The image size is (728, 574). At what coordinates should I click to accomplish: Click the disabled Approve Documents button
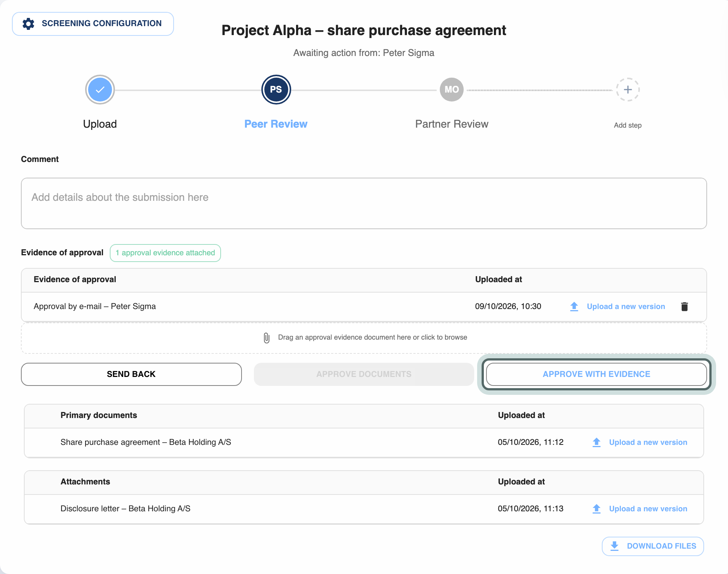click(364, 374)
